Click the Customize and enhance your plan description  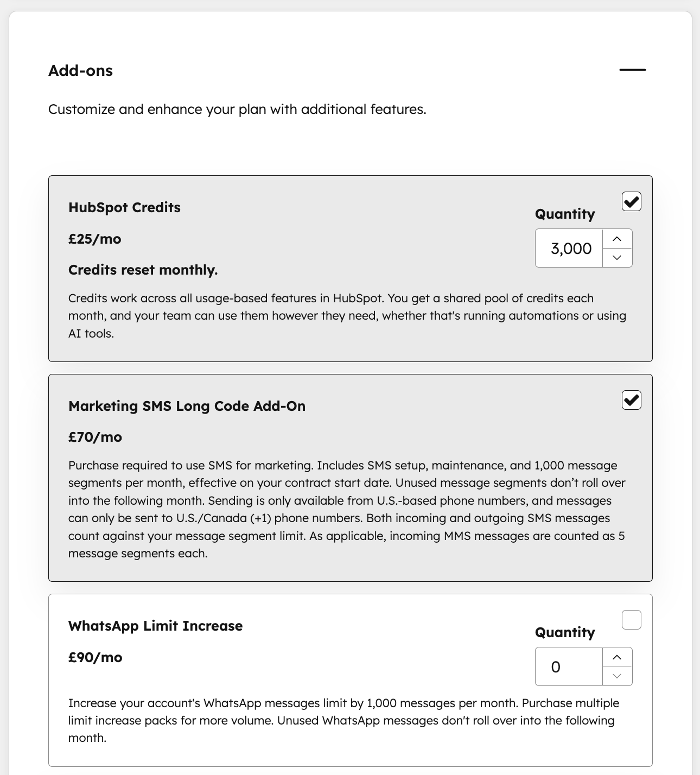[x=237, y=109]
